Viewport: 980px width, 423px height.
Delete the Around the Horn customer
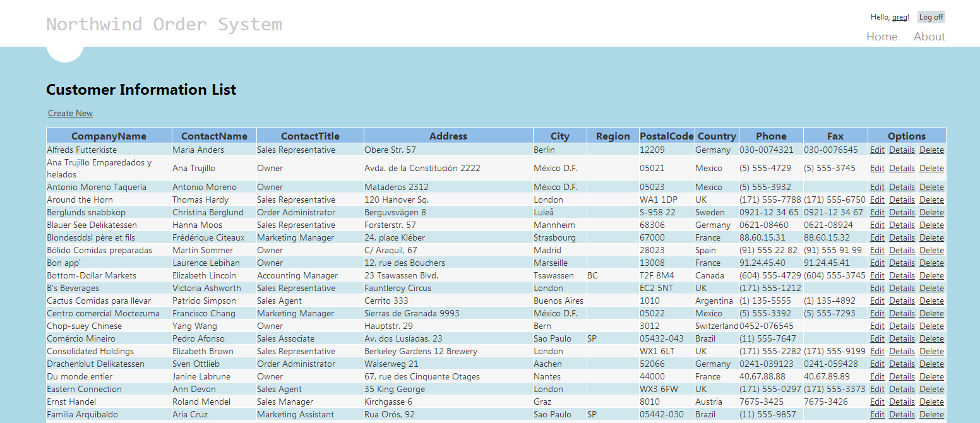pyautogui.click(x=931, y=200)
